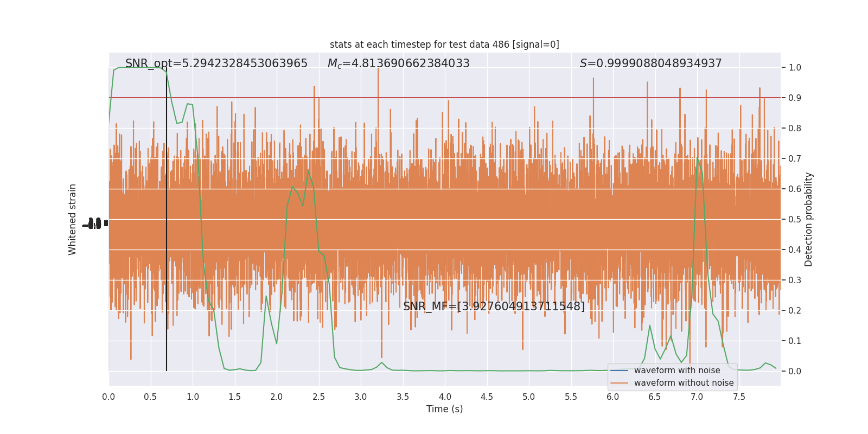868x434 pixels.
Task: Click the SNR_opt annotation text
Action: [216, 63]
